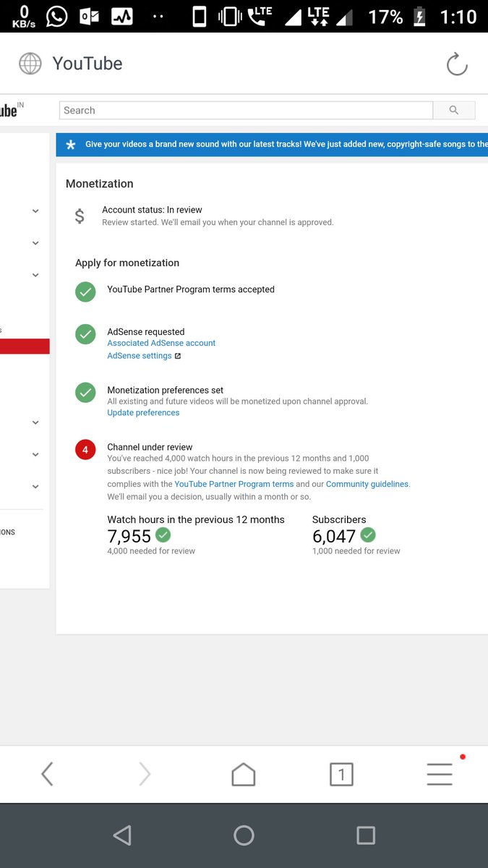Viewport: 488px width, 868px height.
Task: Tap the globe icon beside the YouTube title
Action: (x=30, y=64)
